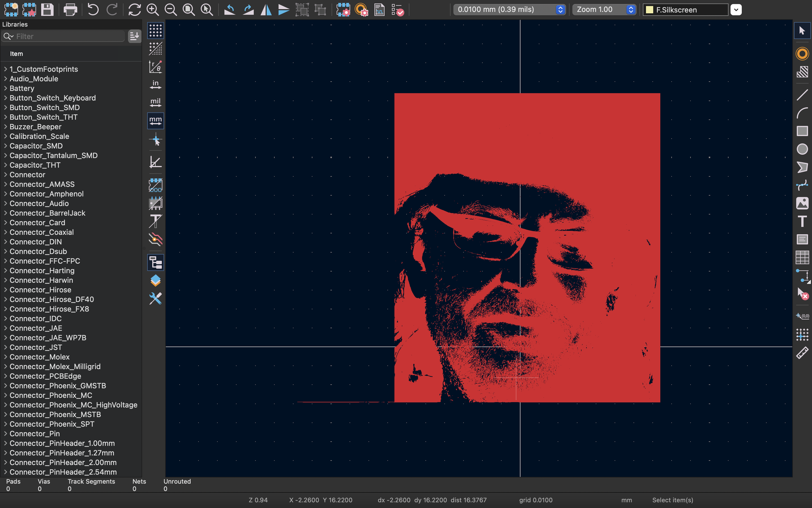Click the F.Silkscreen yellow color swatch
Viewport: 812px width, 508px height.
649,10
